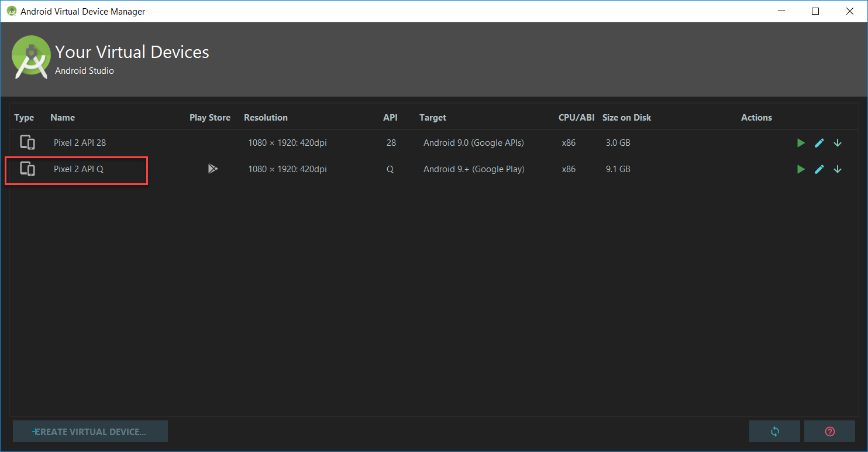This screenshot has height=452, width=868.
Task: Click x86 in Pixel 2 API 28 row
Action: pyautogui.click(x=569, y=143)
